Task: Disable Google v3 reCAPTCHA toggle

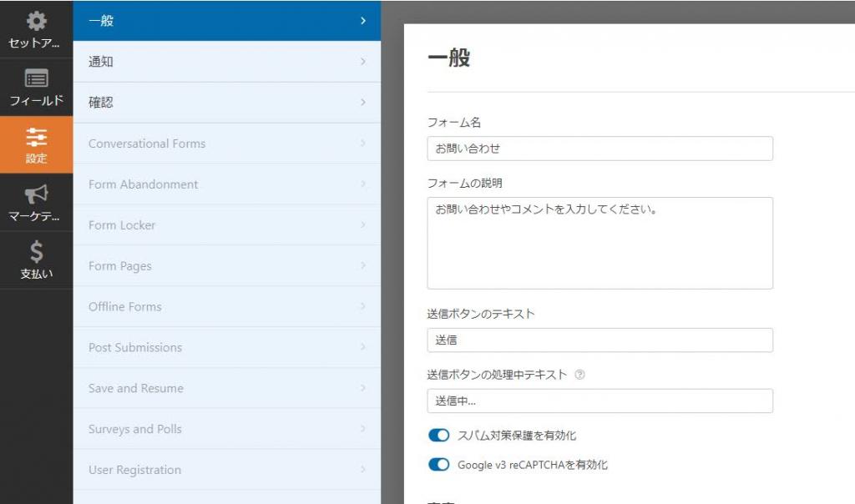Action: coord(438,465)
